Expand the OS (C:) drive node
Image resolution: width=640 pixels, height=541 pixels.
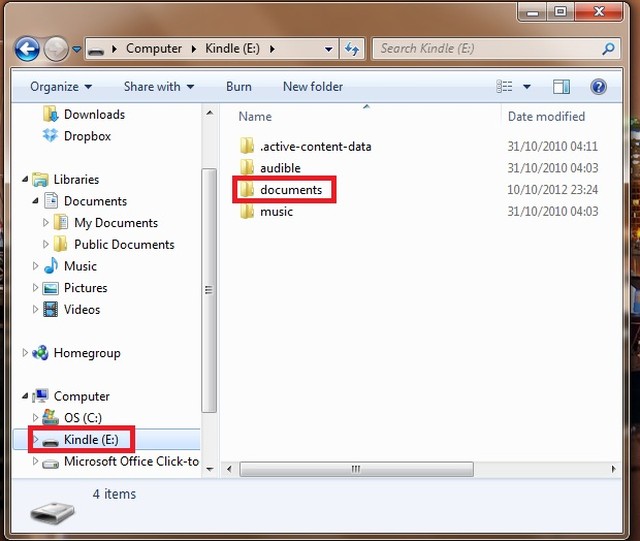point(36,417)
